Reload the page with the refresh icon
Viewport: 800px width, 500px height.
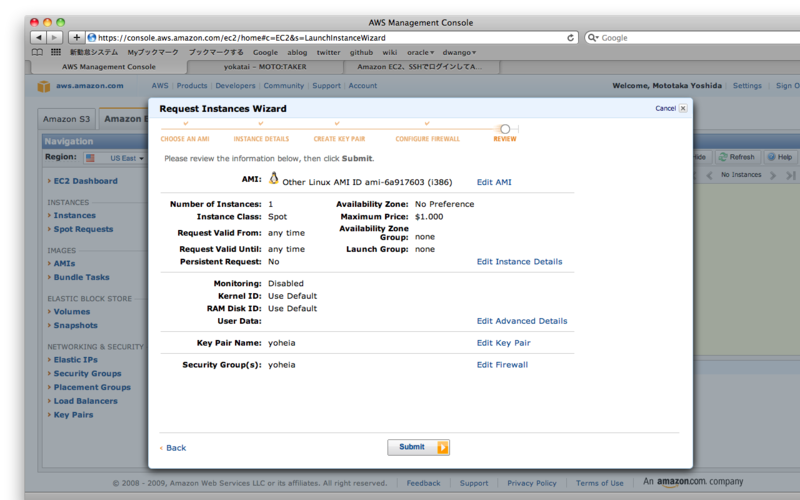570,38
